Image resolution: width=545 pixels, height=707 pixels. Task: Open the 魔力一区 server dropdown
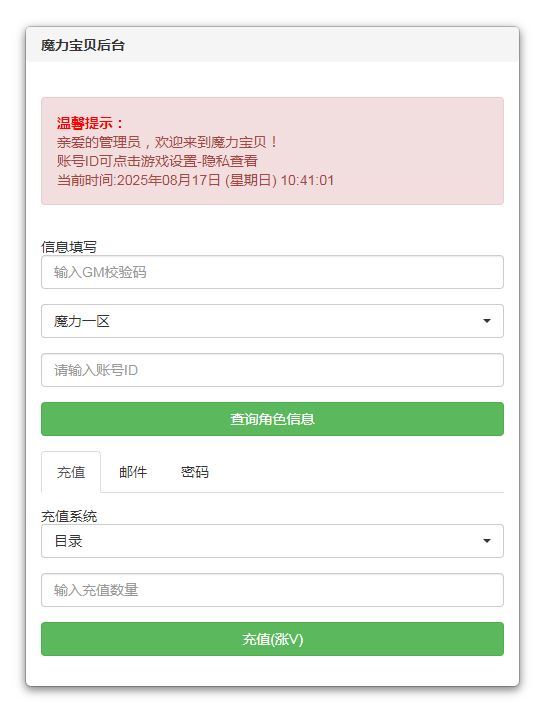(272, 321)
